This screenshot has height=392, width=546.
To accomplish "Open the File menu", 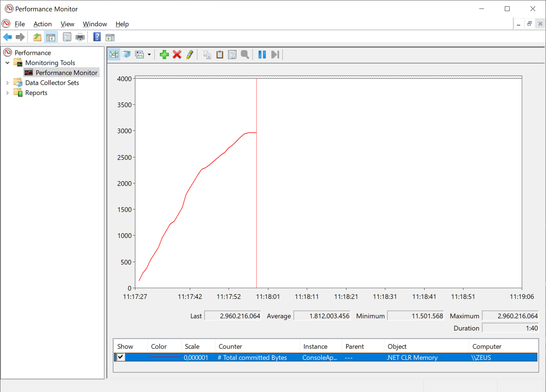I will [20, 24].
